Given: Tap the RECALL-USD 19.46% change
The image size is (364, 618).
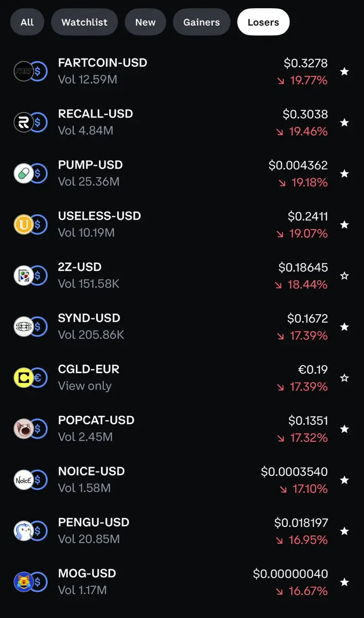Looking at the screenshot, I should click(x=307, y=131).
